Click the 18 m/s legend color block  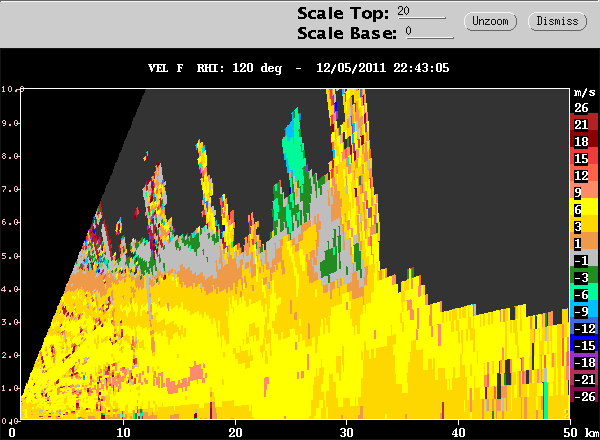581,142
